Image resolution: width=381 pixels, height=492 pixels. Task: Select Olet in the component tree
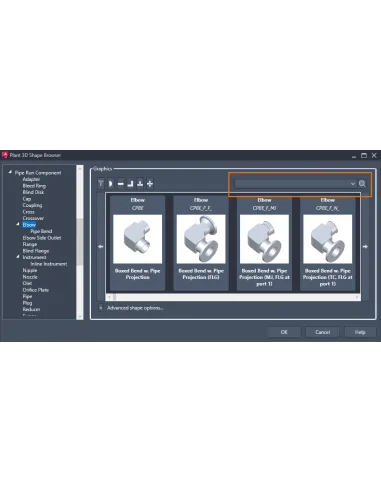(x=27, y=283)
